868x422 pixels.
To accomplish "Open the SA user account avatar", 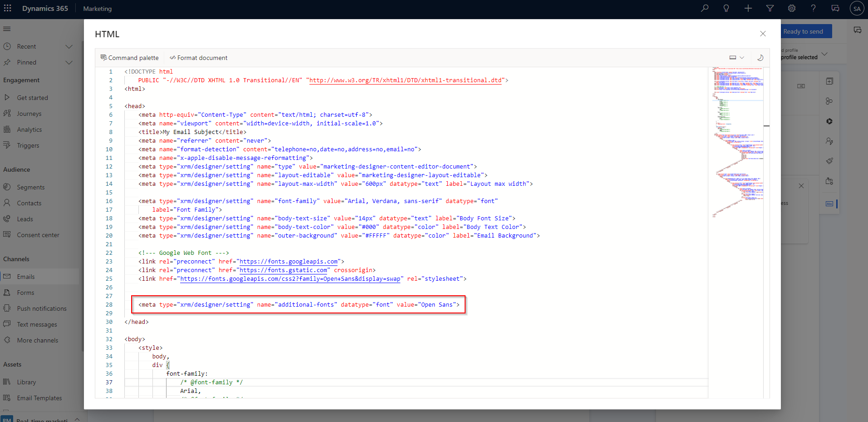I will (x=857, y=9).
